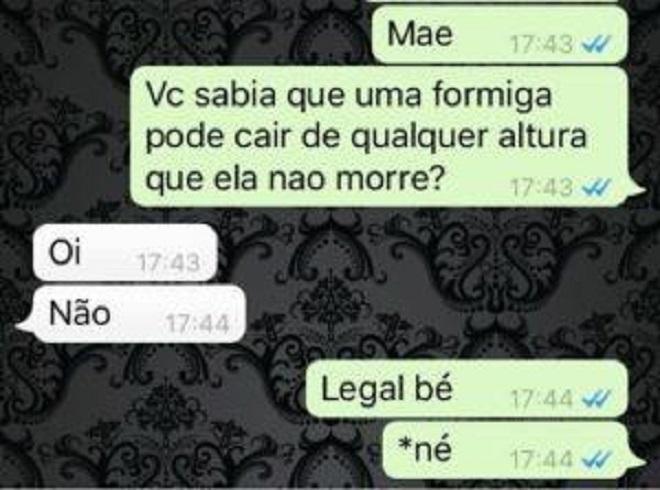The image size is (660, 490).
Task: Tap the 17:43 timestamp on Mae message
Action: [x=542, y=43]
